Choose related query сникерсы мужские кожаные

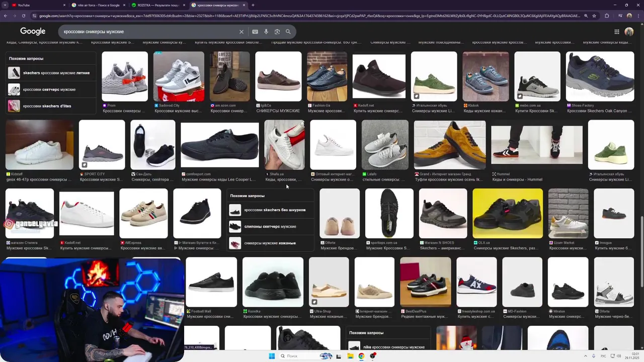point(271,243)
